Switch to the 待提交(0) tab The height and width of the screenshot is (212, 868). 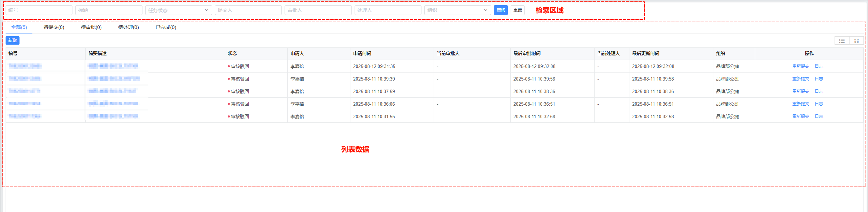pyautogui.click(x=54, y=27)
